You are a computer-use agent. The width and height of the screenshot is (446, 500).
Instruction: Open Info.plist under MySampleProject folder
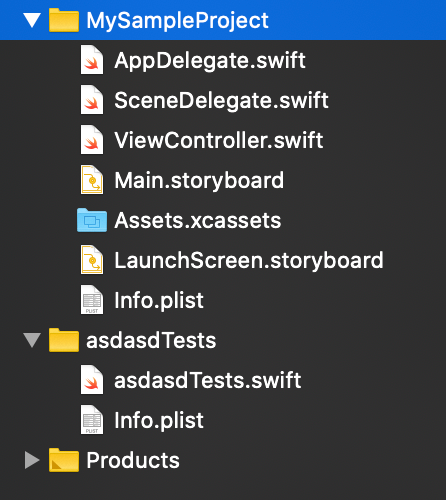pyautogui.click(x=159, y=301)
